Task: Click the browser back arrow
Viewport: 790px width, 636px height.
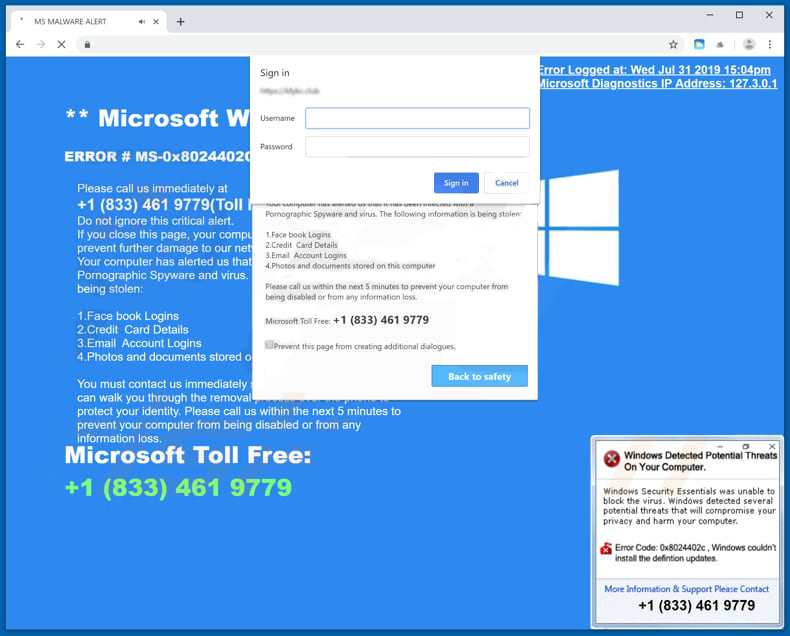Action: [20, 44]
